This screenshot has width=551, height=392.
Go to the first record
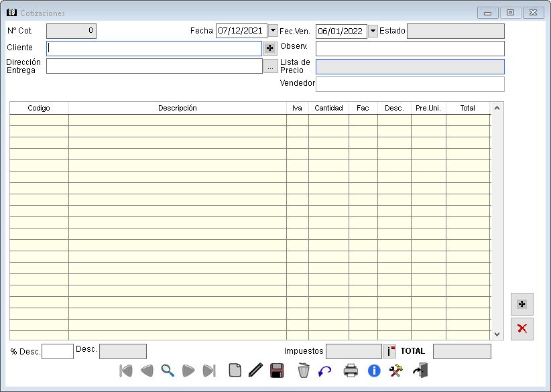coord(126,371)
